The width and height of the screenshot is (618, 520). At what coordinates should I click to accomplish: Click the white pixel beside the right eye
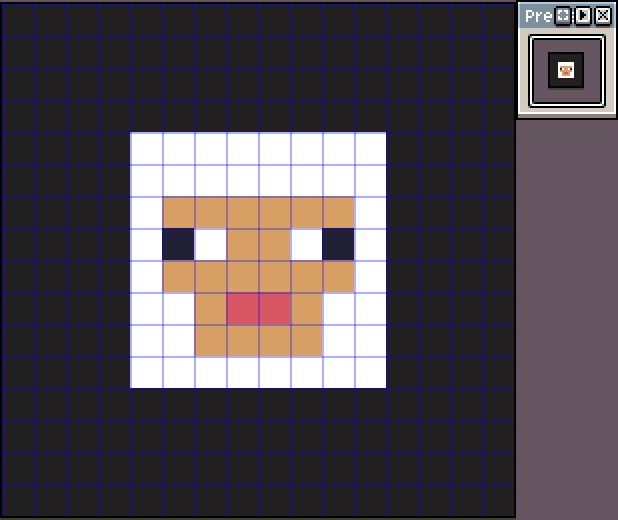pos(306,244)
